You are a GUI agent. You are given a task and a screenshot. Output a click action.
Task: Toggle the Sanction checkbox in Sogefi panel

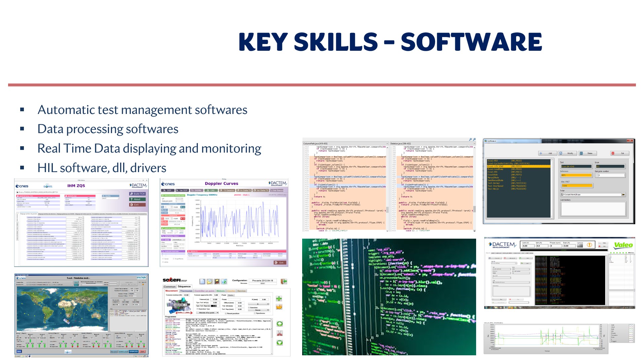[249, 307]
